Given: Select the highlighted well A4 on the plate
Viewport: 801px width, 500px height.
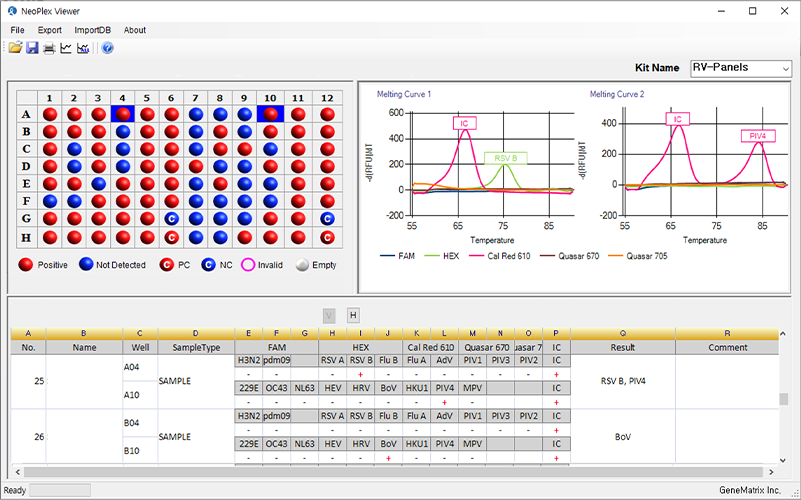Looking at the screenshot, I should pyautogui.click(x=122, y=114).
